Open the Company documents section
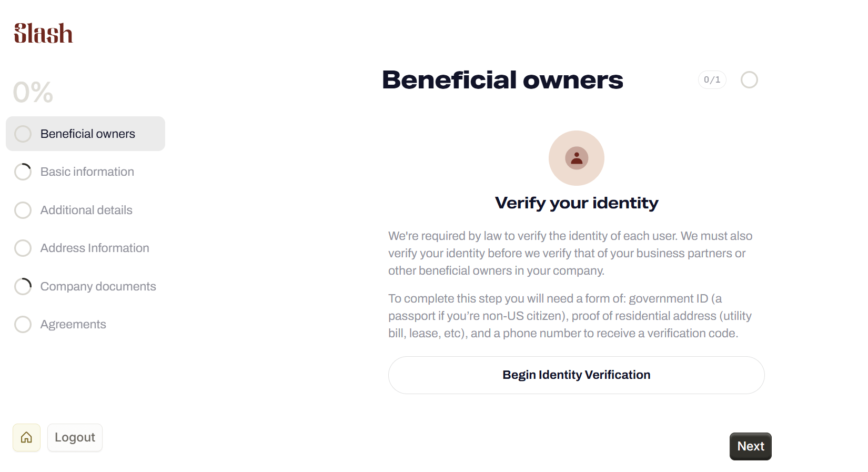868x472 pixels. 98,286
